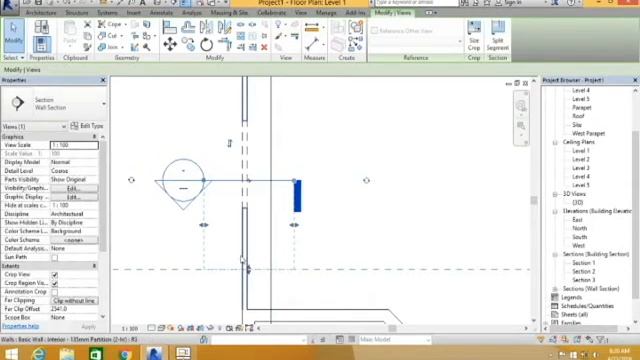
Task: Click Edit for Graphic Display Options
Action: click(x=74, y=197)
